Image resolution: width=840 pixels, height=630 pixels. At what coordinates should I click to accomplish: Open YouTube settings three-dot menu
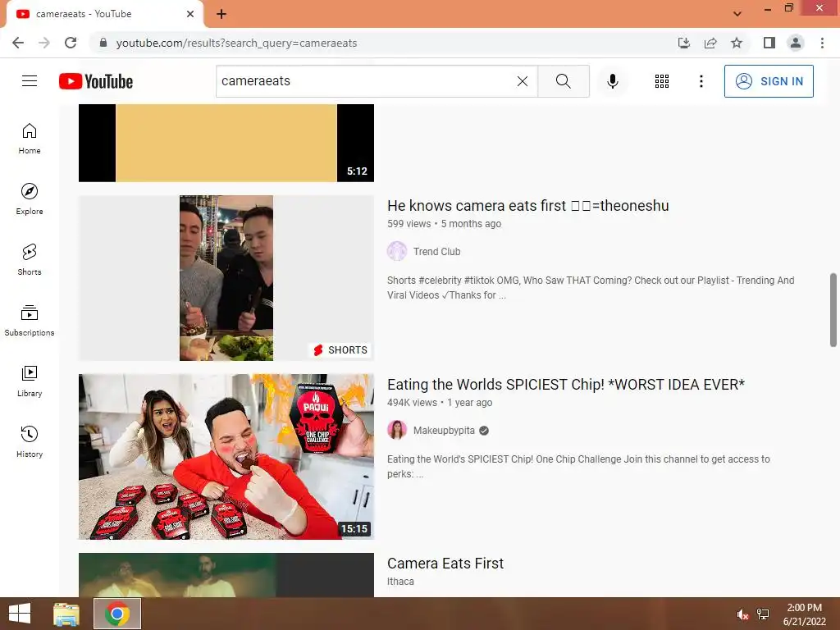coord(701,81)
